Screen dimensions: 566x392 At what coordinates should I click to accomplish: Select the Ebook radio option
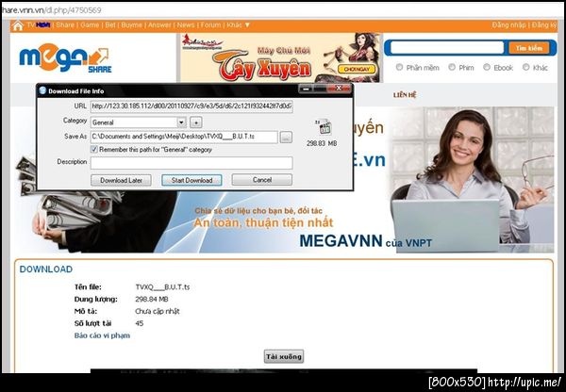click(x=487, y=67)
